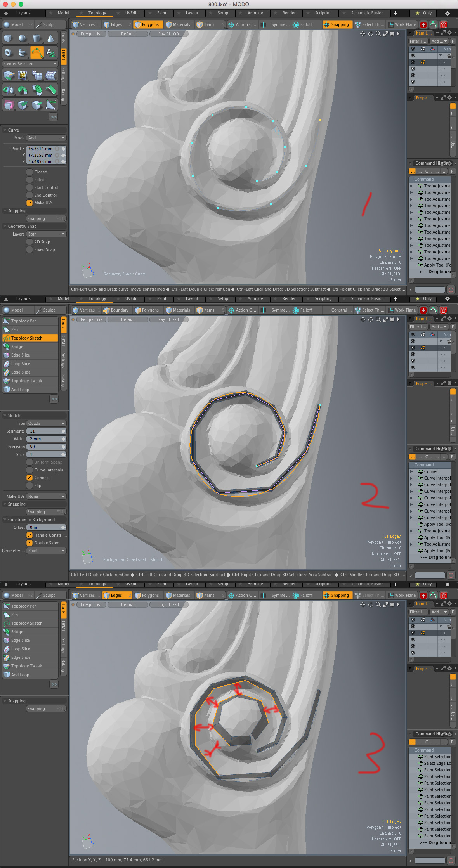Open the Make UVs 'None' dropdown

coord(46,496)
